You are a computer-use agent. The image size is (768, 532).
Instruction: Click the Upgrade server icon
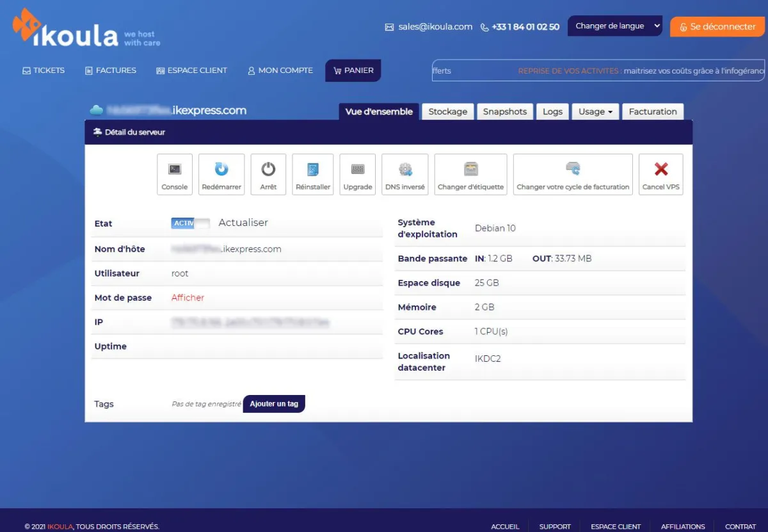coord(358,169)
